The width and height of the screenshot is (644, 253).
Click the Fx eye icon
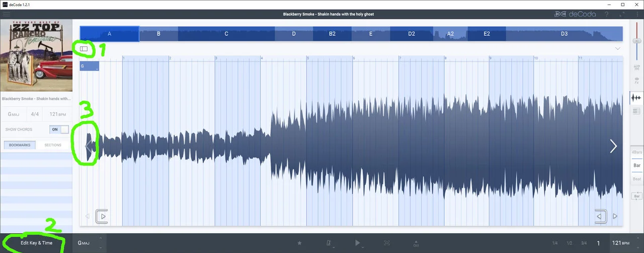click(x=636, y=81)
